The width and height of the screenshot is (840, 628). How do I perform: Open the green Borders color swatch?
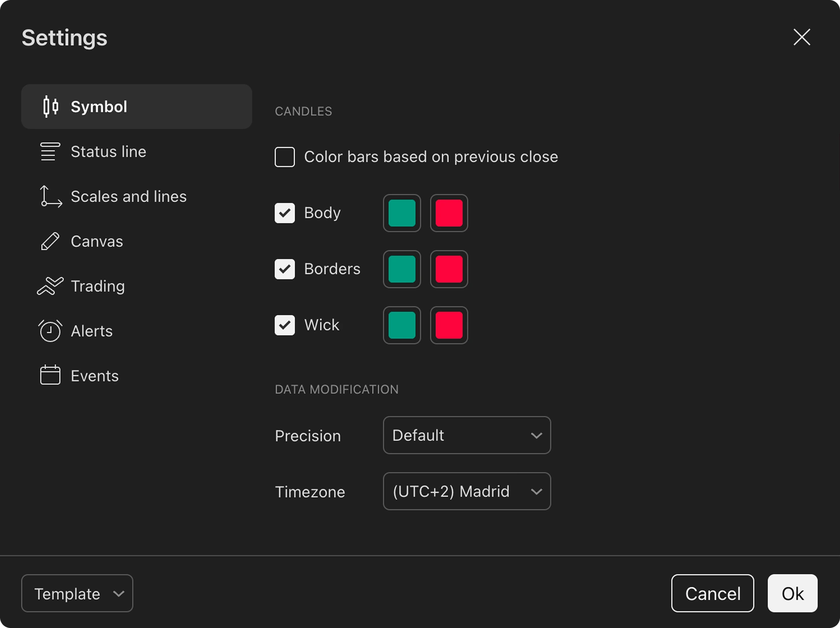[402, 269]
